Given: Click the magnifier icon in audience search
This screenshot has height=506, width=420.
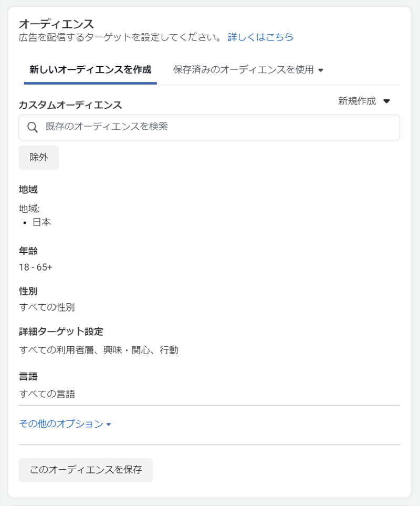Looking at the screenshot, I should 33,127.
